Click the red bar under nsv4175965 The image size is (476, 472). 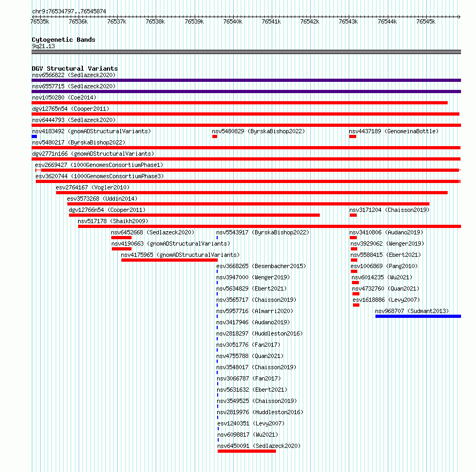[x=170, y=260]
